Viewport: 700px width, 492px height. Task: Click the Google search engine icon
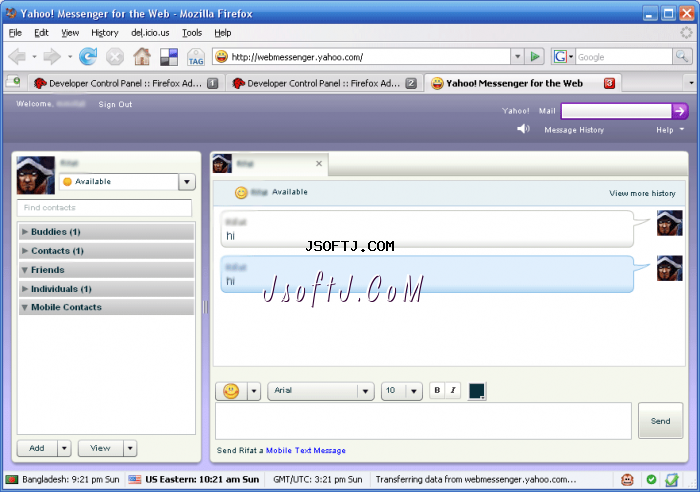pyautogui.click(x=560, y=57)
